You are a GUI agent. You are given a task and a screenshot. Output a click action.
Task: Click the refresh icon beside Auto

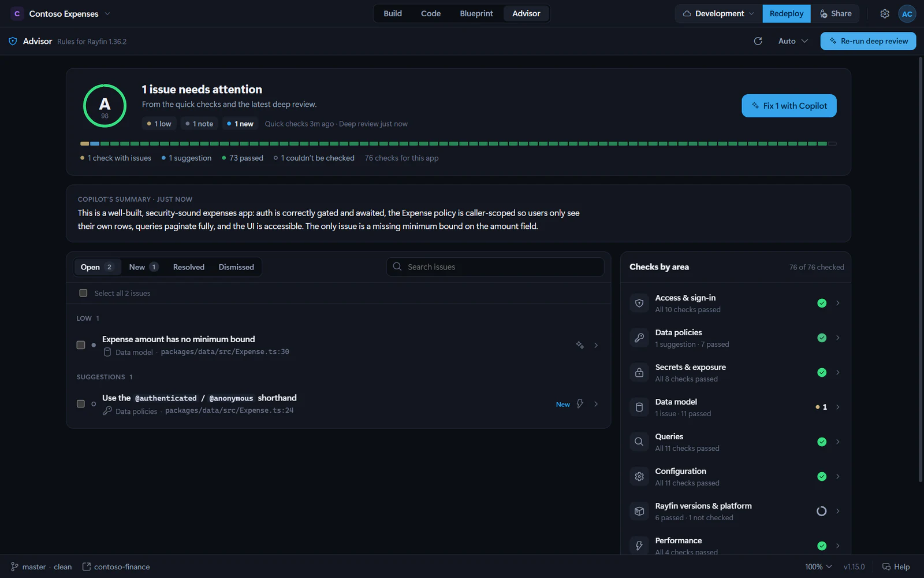coord(758,41)
